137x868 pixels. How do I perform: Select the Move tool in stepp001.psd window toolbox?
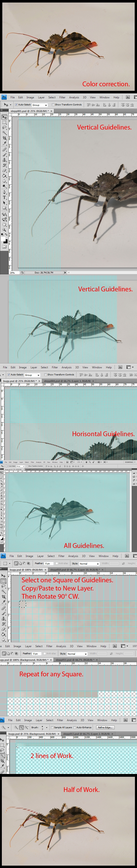click(4, 117)
